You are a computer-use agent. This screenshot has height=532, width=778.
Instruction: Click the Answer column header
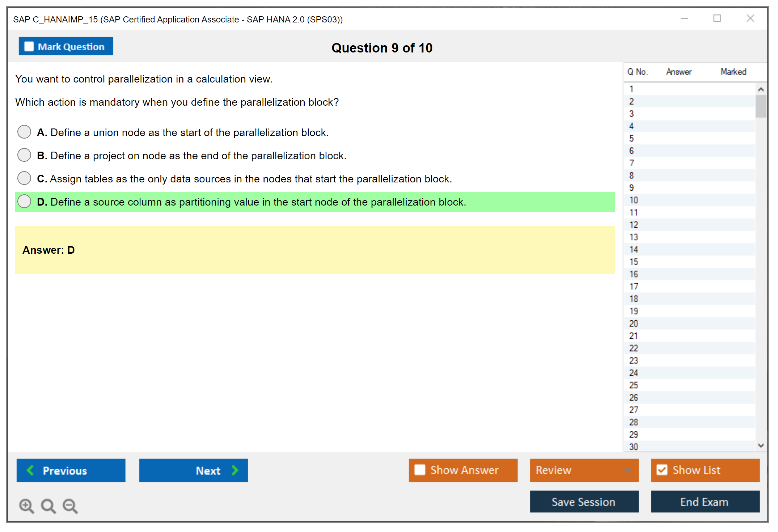click(x=678, y=72)
